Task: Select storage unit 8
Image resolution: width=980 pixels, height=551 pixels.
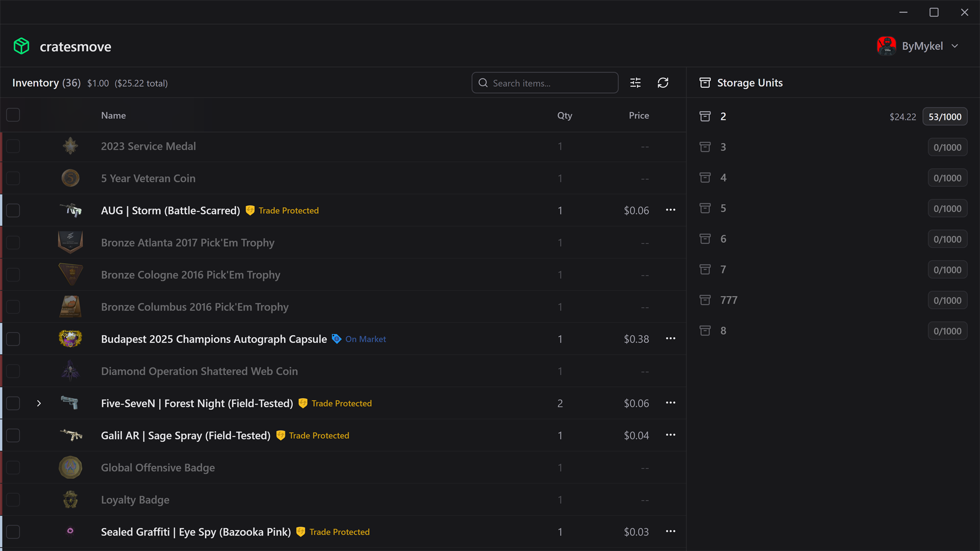Action: (833, 331)
